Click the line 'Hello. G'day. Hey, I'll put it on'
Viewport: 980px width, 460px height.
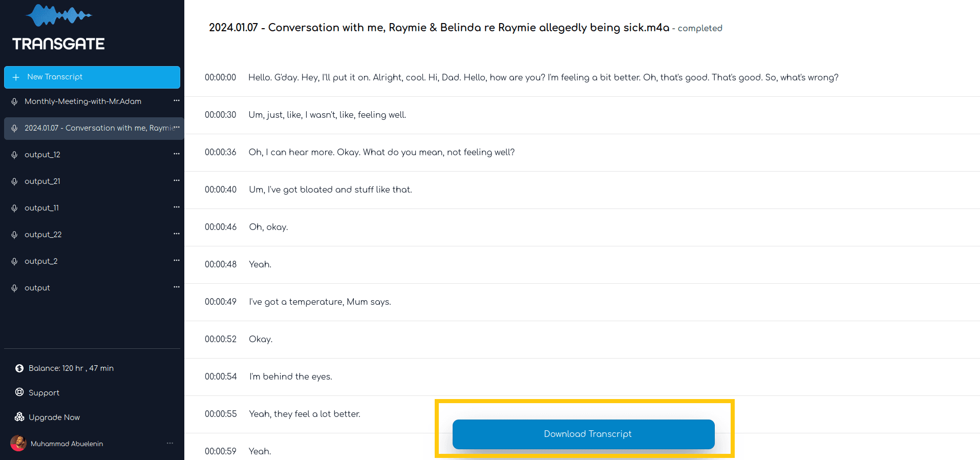[x=543, y=77]
